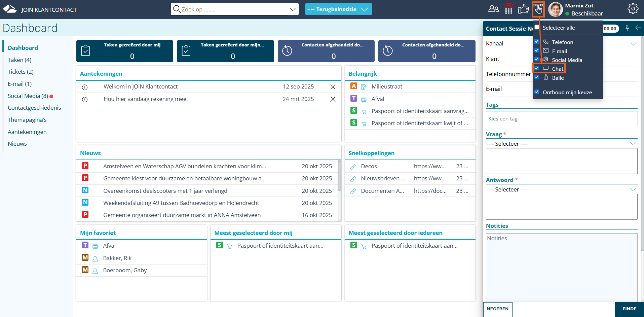Open the channel selection hand icon
Image resolution: width=644 pixels, height=317 pixels.
pyautogui.click(x=538, y=9)
